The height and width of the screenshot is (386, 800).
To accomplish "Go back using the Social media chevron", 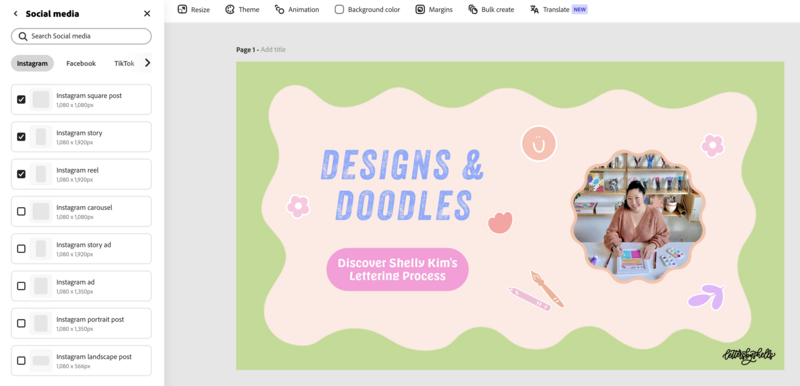I will click(x=15, y=14).
